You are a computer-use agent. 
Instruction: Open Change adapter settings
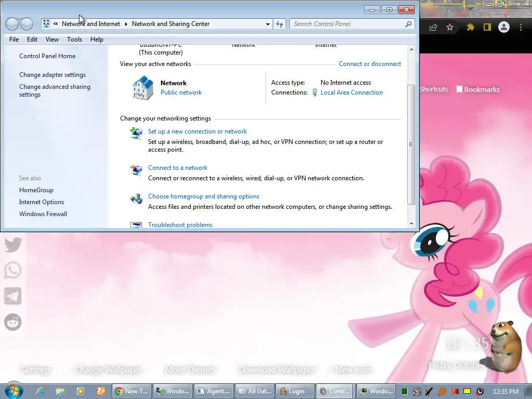coord(52,75)
